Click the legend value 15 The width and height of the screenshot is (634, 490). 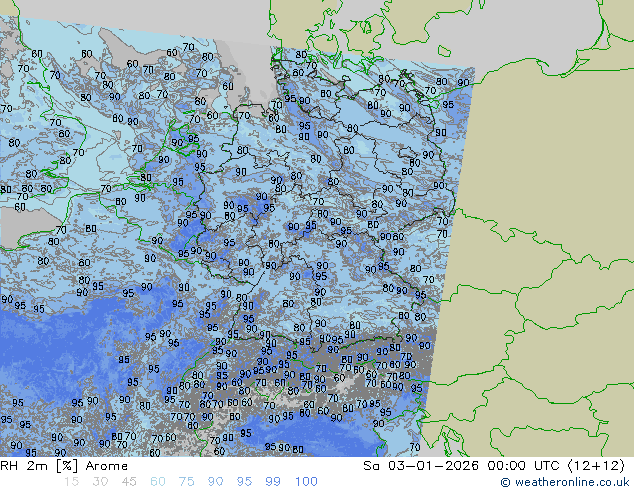click(71, 482)
